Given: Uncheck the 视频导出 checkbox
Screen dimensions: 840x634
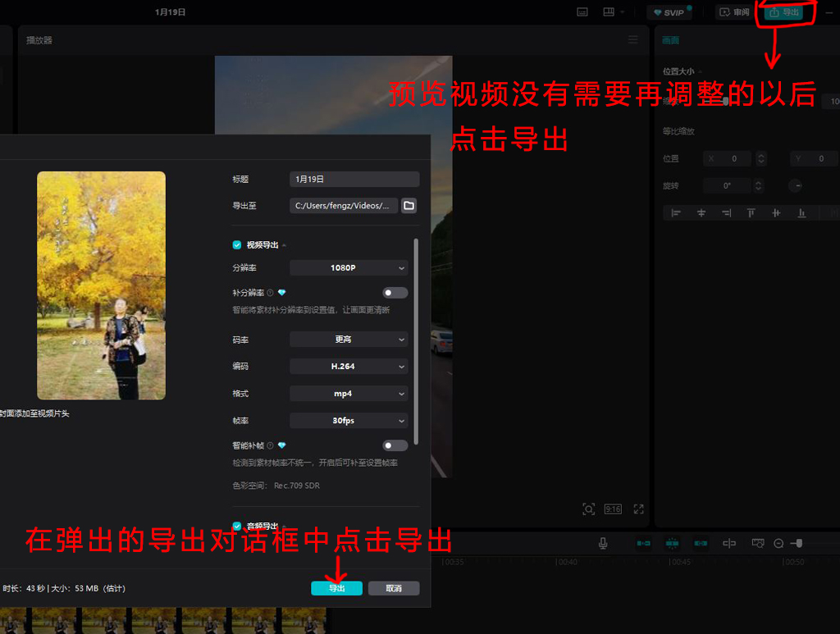Looking at the screenshot, I should pos(237,244).
